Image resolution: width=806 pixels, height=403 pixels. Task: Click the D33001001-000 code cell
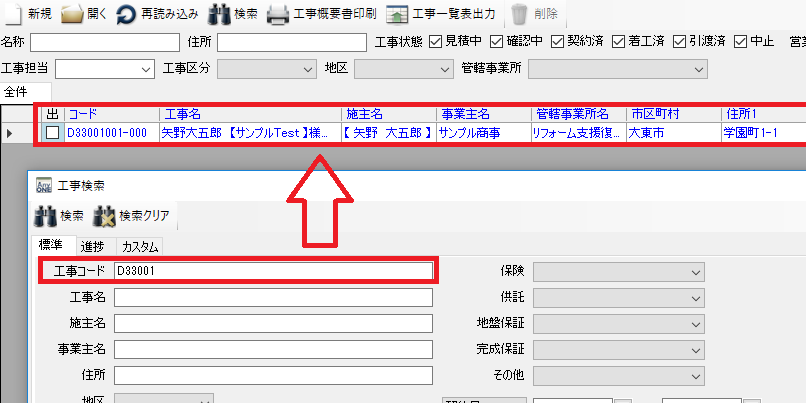pyautogui.click(x=107, y=133)
